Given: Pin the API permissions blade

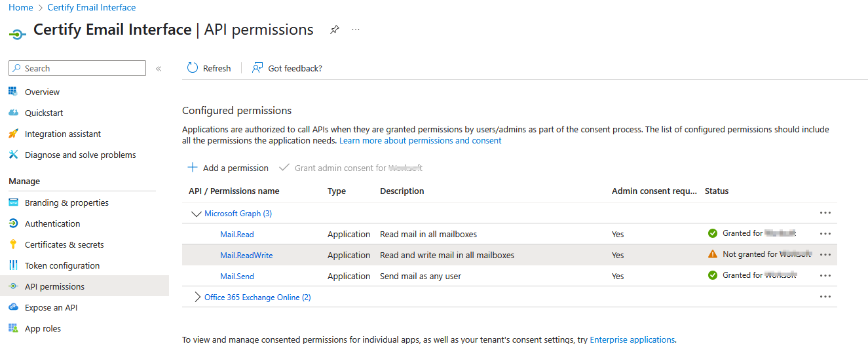Looking at the screenshot, I should tap(334, 29).
